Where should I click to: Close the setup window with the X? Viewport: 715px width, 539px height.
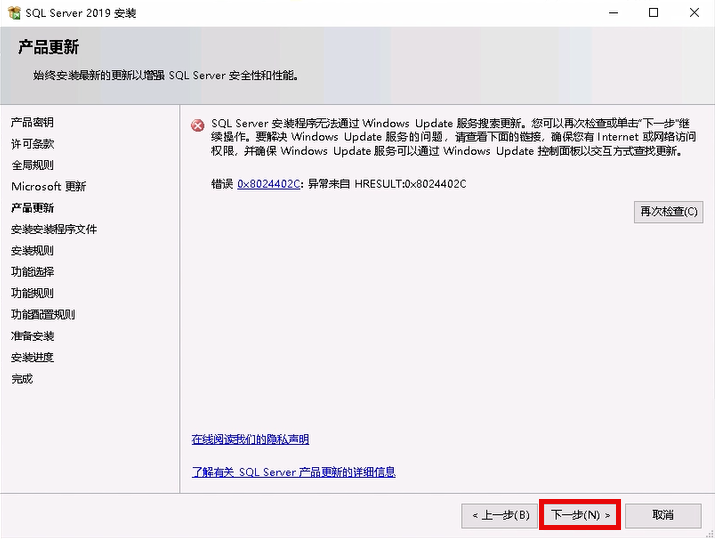coord(694,13)
